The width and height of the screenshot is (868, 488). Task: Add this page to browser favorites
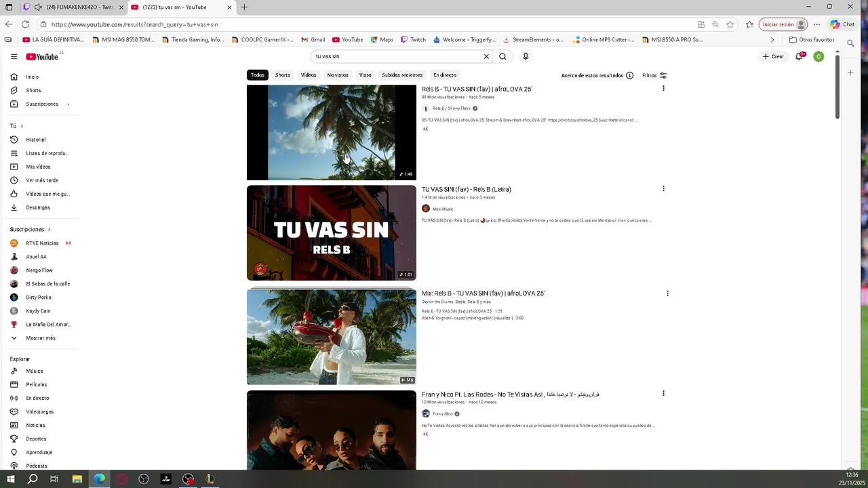pyautogui.click(x=730, y=24)
